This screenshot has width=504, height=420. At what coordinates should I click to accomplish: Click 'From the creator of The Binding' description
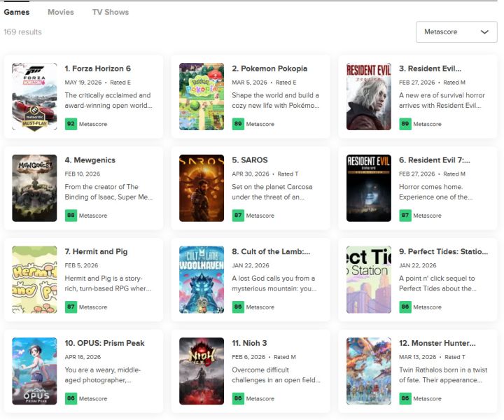[108, 192]
